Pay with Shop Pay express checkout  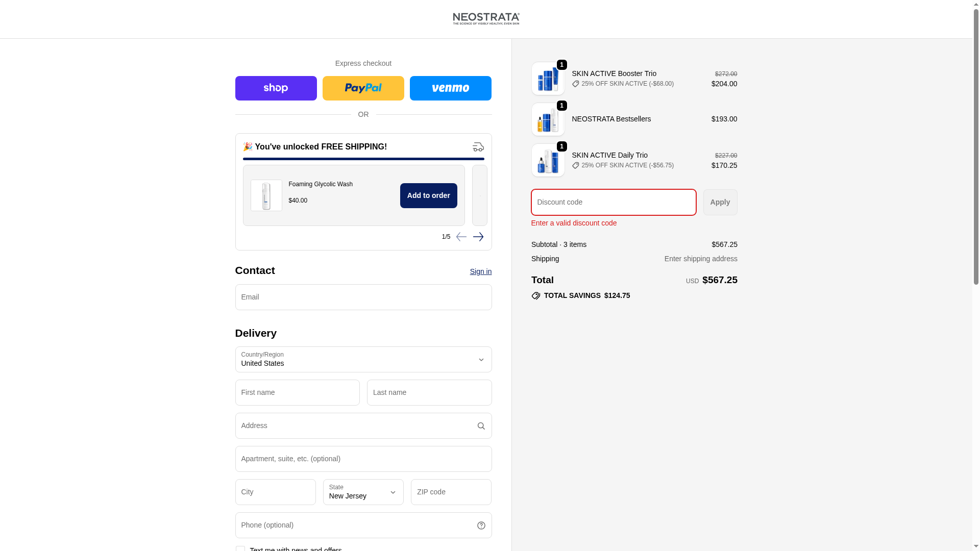(276, 88)
